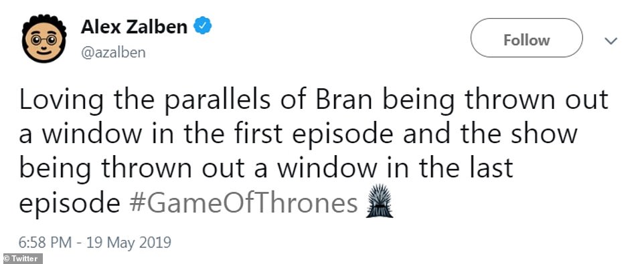Screen dimensions: 644x264
Task: Click the Iron Throne emoji icon
Action: (x=379, y=202)
